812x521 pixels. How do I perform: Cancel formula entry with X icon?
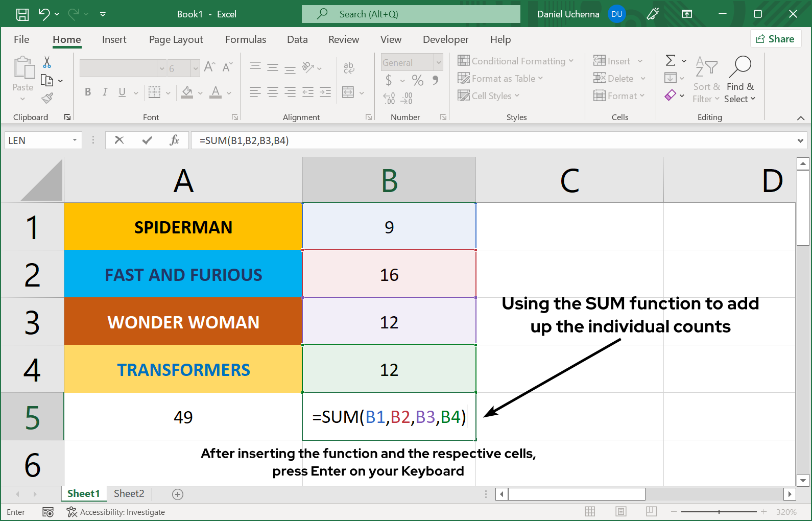pyautogui.click(x=119, y=140)
